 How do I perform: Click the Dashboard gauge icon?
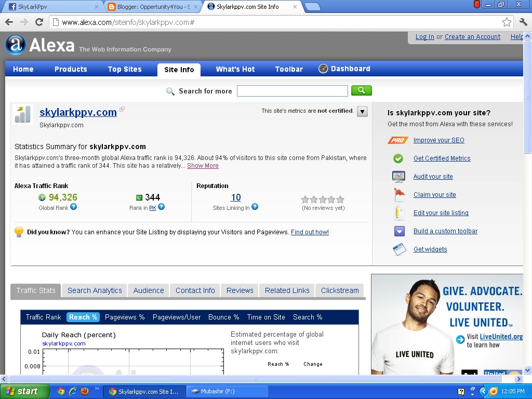(x=323, y=69)
